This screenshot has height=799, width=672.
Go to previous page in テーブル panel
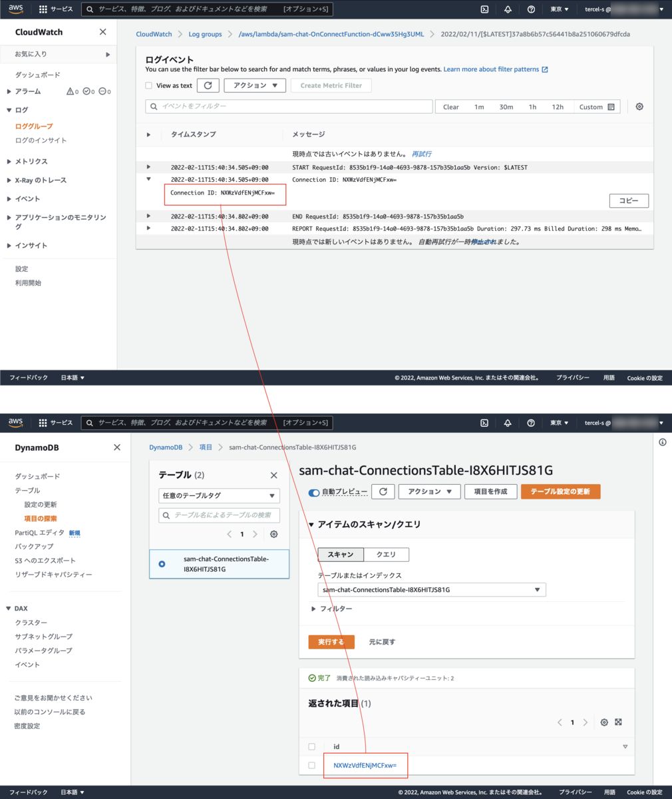[x=230, y=534]
